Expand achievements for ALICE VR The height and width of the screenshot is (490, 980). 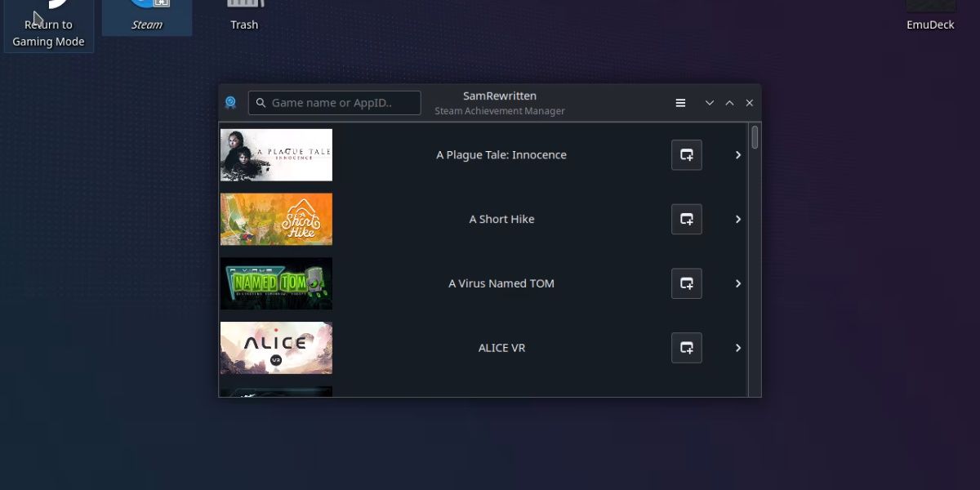pos(737,347)
